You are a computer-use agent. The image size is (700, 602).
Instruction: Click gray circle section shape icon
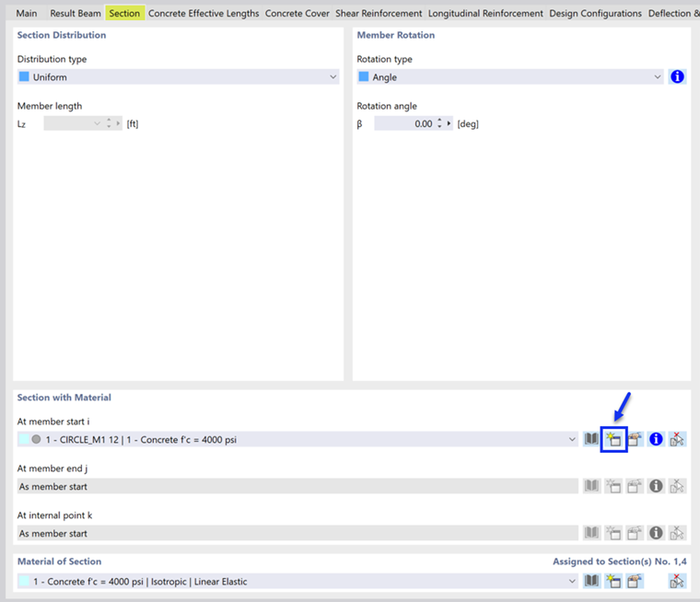point(36,439)
